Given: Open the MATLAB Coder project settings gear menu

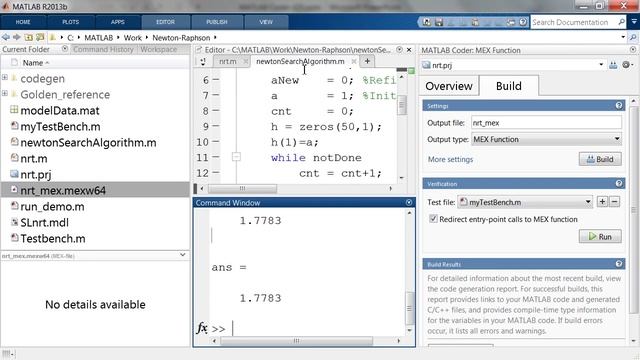Looking at the screenshot, I should [x=627, y=65].
